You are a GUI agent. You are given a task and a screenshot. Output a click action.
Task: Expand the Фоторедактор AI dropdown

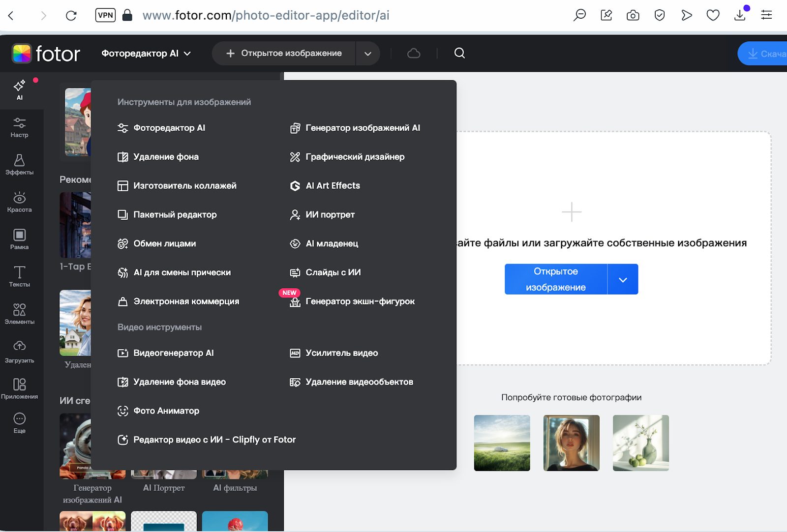(146, 53)
